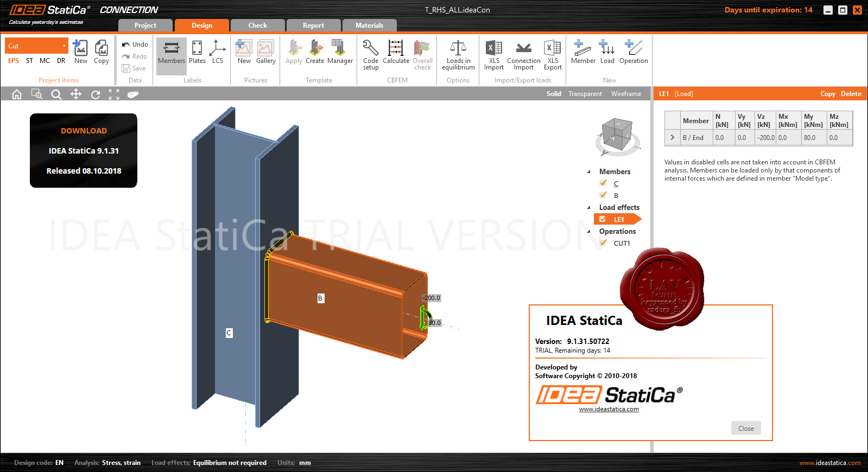Toggle the member C checkbox
868x472 pixels.
click(x=603, y=183)
